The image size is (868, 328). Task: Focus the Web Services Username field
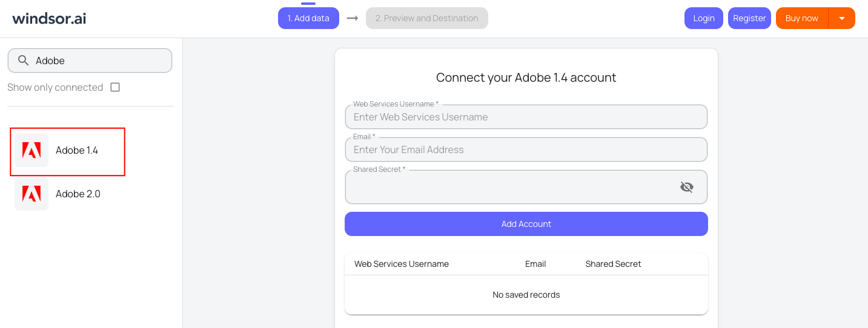pos(526,117)
